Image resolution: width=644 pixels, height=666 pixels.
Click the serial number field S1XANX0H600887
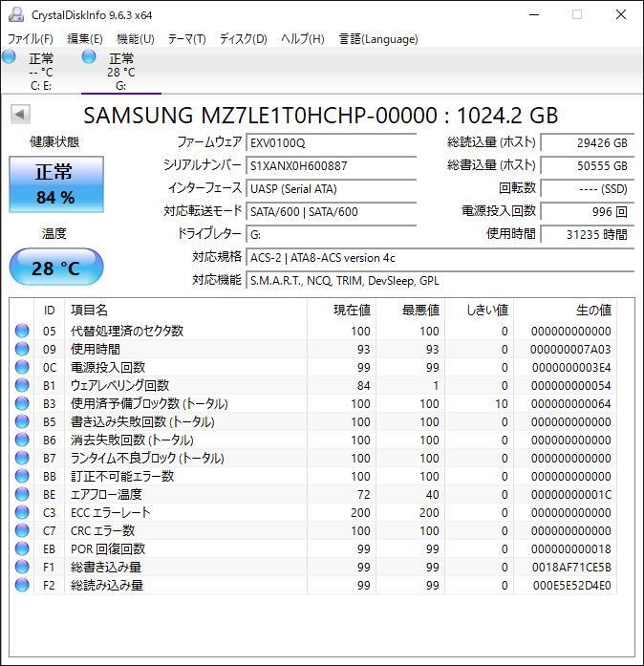point(331,165)
